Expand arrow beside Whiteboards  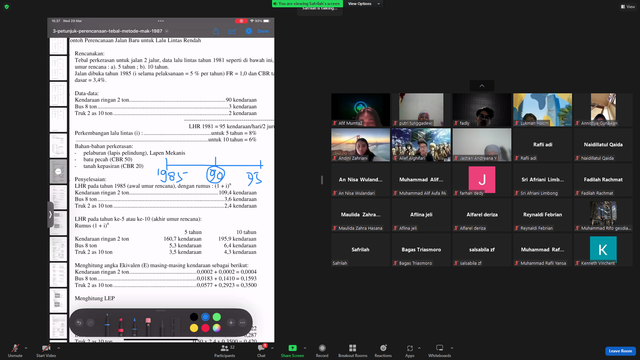[x=452, y=348]
